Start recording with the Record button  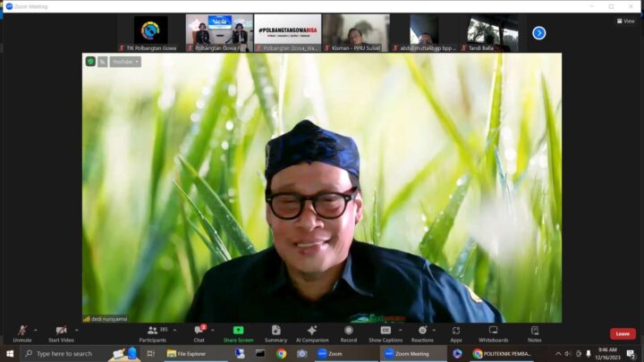pyautogui.click(x=349, y=333)
